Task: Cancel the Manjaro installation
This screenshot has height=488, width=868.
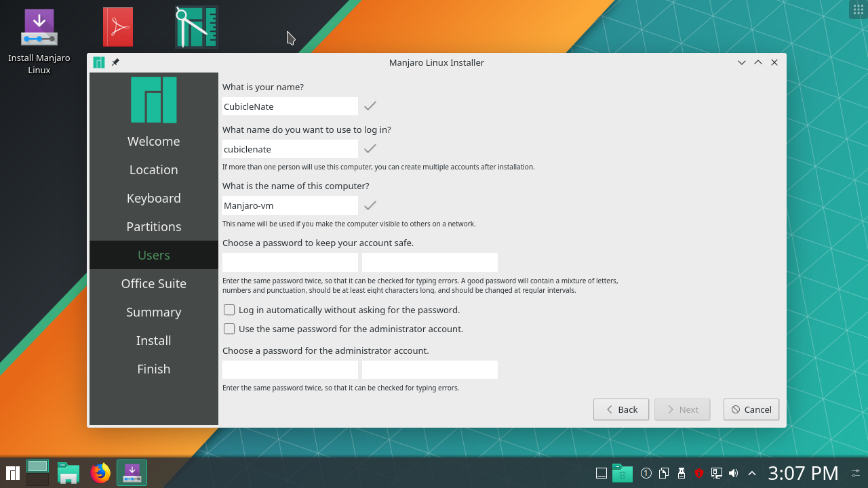Action: point(751,409)
